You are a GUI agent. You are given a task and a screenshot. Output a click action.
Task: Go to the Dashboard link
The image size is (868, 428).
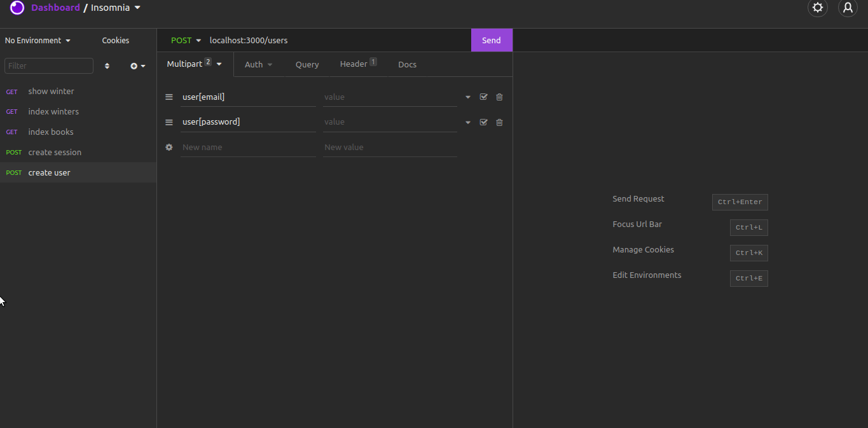55,8
